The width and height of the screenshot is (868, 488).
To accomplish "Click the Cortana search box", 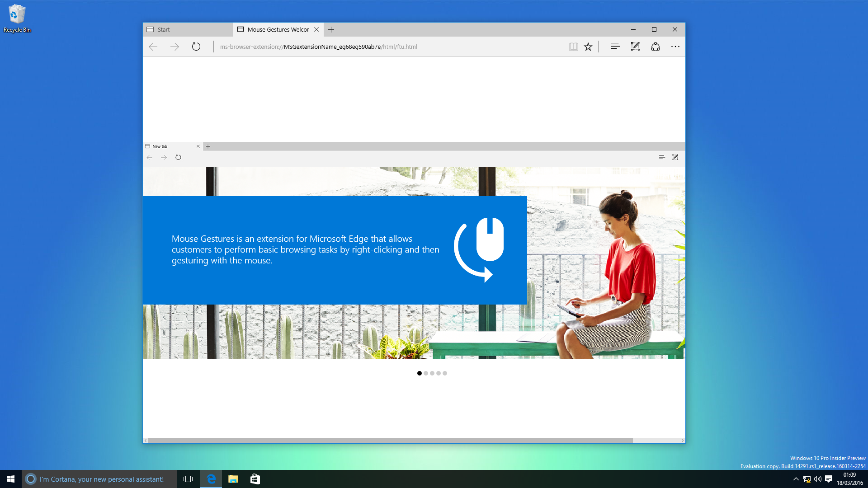I will point(99,479).
